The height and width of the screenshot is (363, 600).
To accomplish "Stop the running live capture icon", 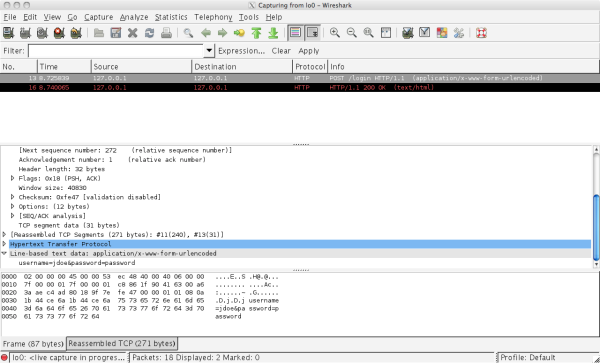I will click(59, 33).
